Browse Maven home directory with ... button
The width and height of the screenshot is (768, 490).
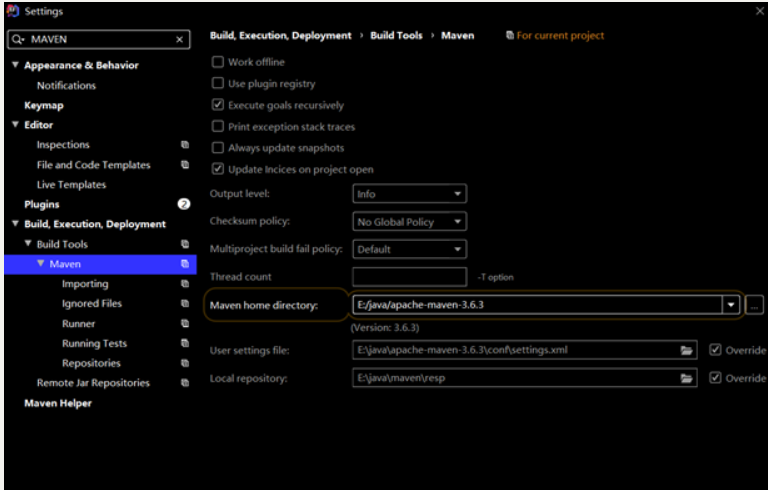(754, 305)
